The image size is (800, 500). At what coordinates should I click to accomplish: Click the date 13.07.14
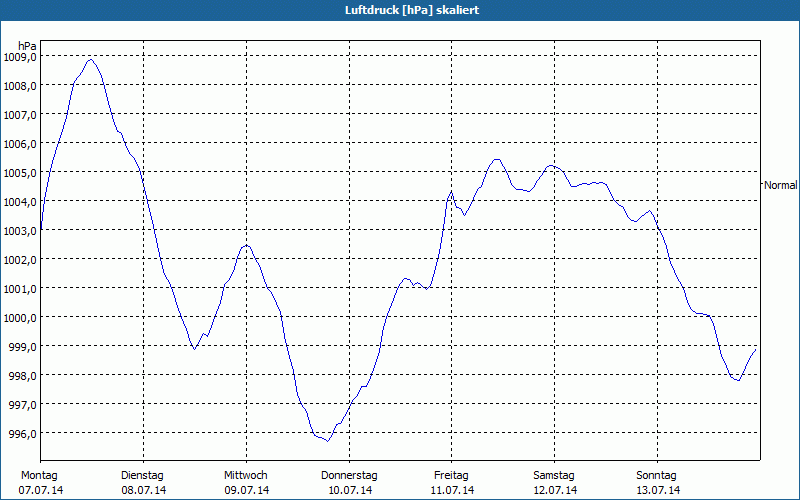point(658,491)
